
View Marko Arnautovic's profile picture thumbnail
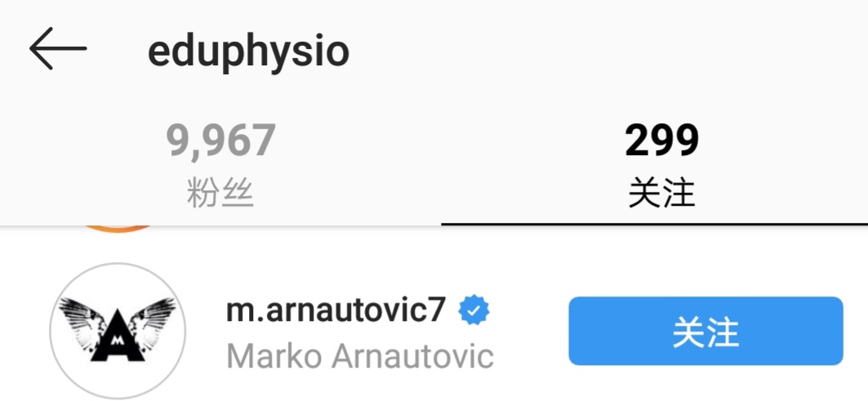118,331
